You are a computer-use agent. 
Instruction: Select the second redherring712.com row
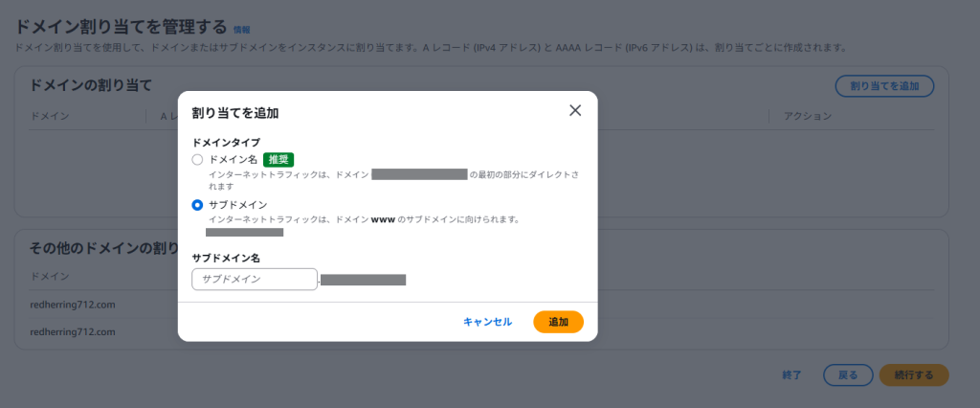[73, 331]
